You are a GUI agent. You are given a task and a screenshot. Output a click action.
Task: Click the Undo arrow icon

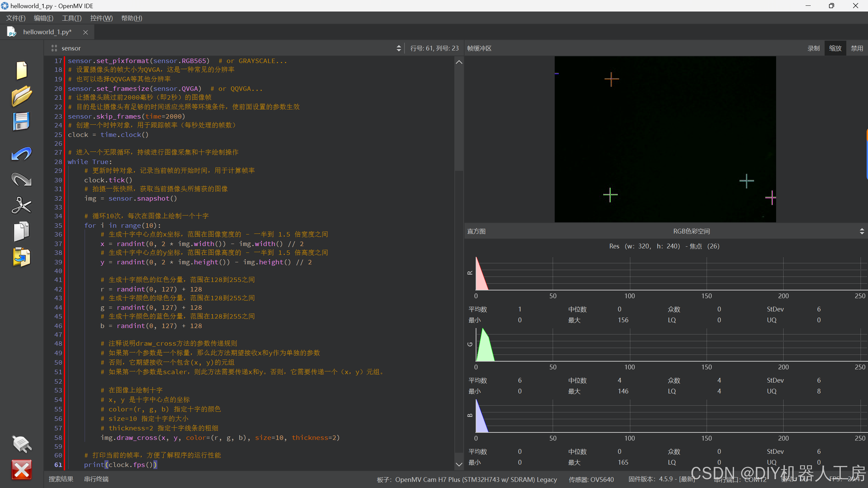tap(22, 154)
